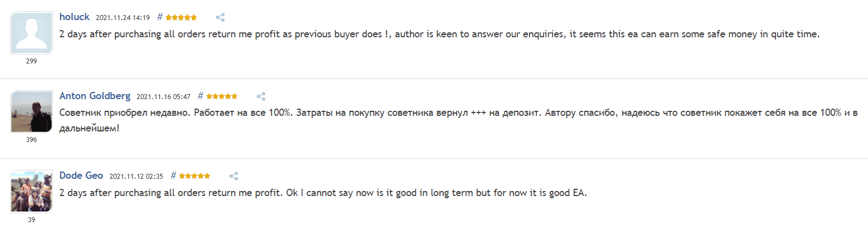Screen dimensions: 868x230
Task: Visit Anton Goldberg's profile
Action: point(95,96)
